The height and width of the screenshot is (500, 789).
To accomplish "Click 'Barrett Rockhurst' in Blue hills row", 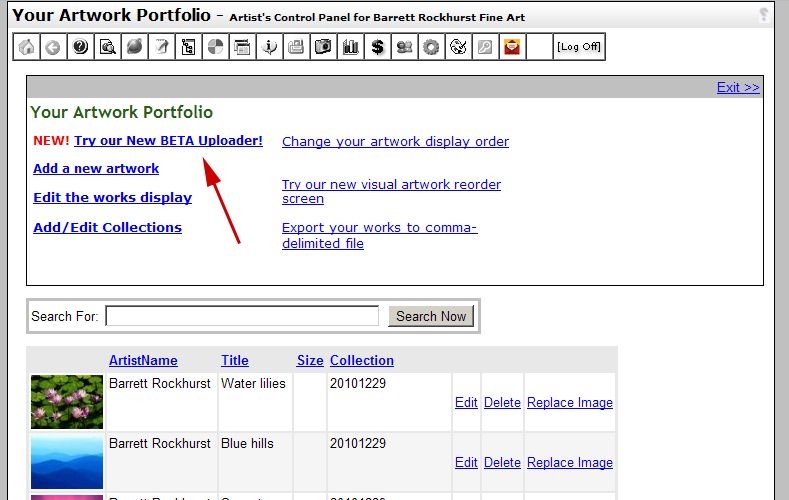I will [160, 443].
